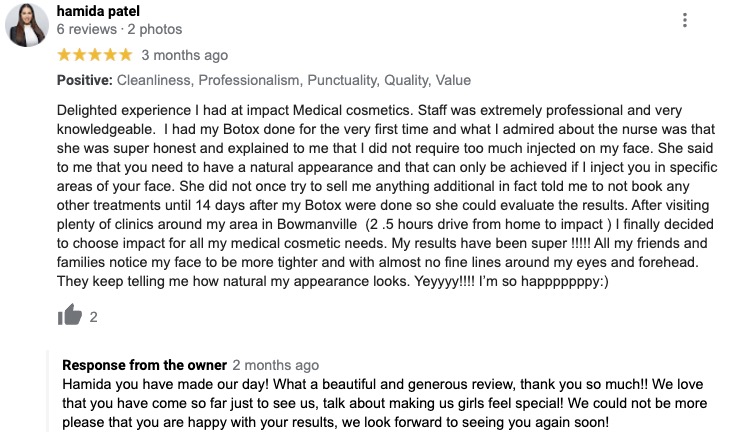Click the Value attribute
The image size is (732, 445).
(451, 80)
